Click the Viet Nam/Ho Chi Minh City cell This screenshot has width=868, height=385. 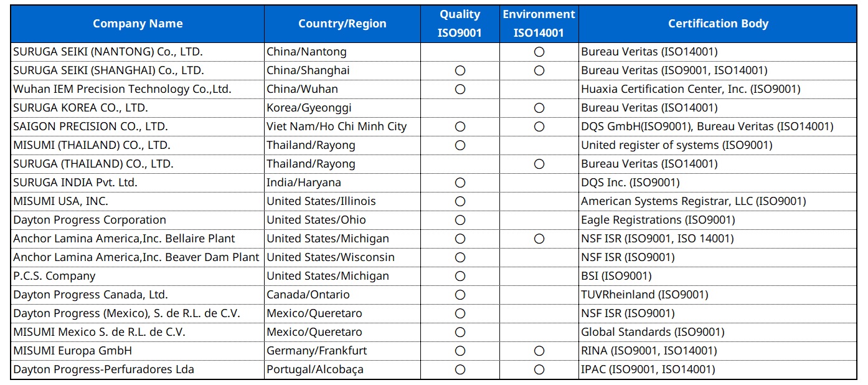pos(336,126)
